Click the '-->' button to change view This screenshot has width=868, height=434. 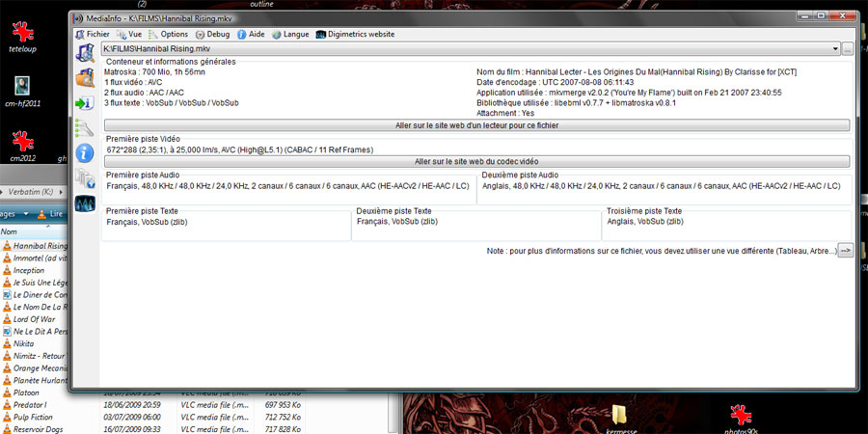point(845,250)
